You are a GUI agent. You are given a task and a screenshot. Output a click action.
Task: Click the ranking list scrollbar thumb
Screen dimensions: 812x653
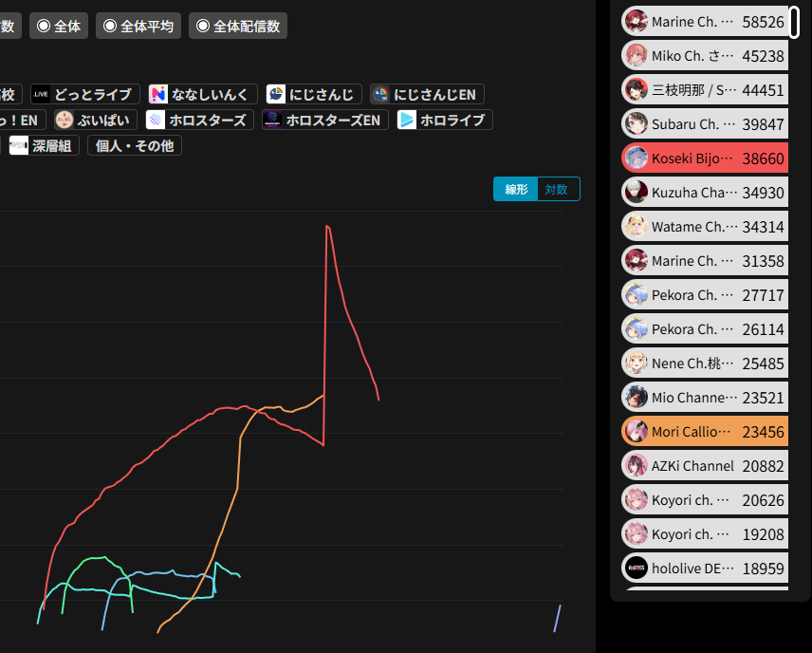794,22
